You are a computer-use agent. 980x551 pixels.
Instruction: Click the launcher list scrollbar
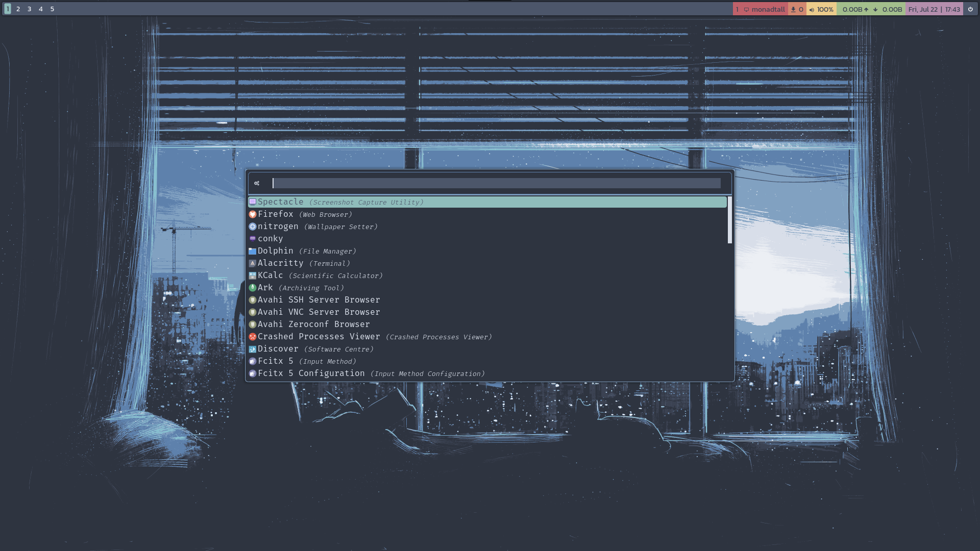pyautogui.click(x=730, y=220)
